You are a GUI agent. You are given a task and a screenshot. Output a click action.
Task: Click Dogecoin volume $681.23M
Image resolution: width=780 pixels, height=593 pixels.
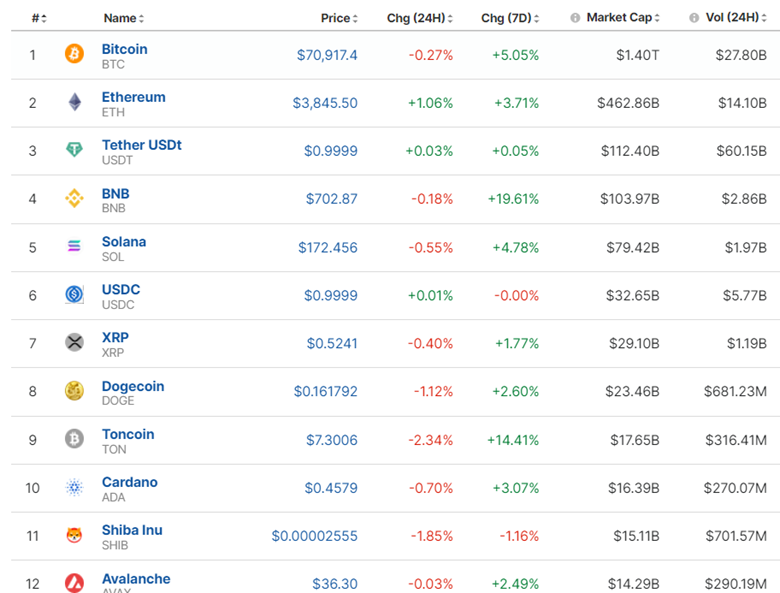click(x=735, y=392)
